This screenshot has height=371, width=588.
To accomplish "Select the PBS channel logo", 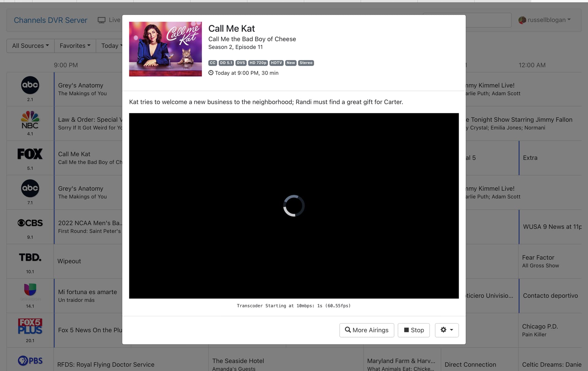I will 30,361.
